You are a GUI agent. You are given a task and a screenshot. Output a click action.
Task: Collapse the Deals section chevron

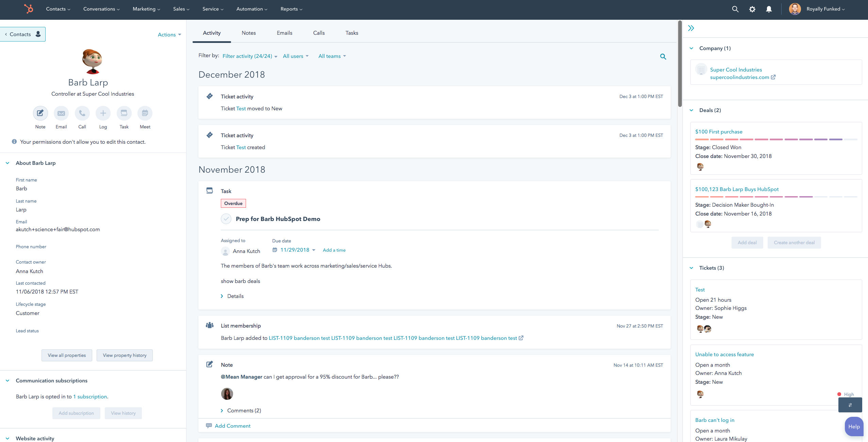click(691, 110)
